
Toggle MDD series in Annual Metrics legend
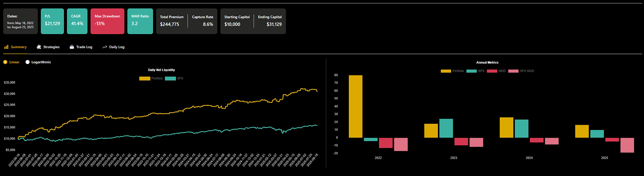(496, 71)
